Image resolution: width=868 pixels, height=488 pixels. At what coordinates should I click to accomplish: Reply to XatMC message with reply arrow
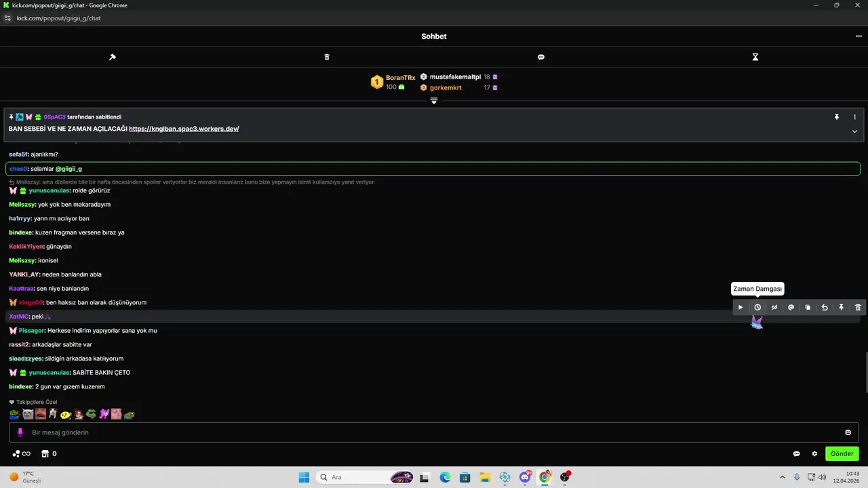pyautogui.click(x=825, y=308)
